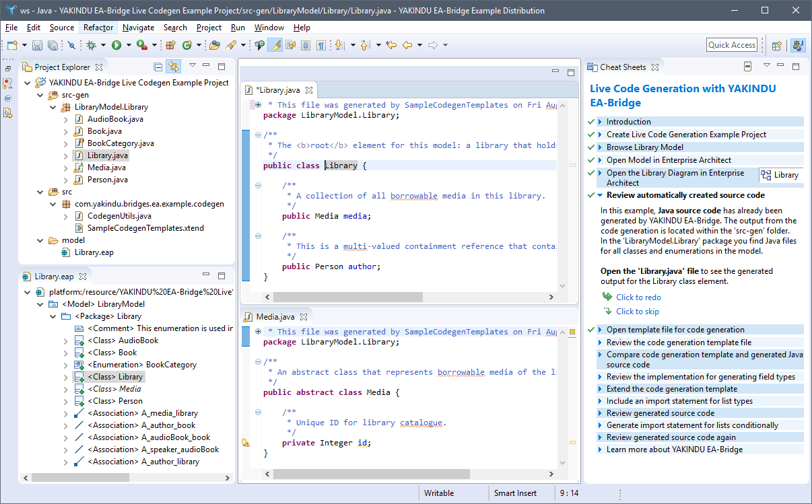Click the Open Perspective icon
The width and height of the screenshot is (812, 504).
pos(776,45)
